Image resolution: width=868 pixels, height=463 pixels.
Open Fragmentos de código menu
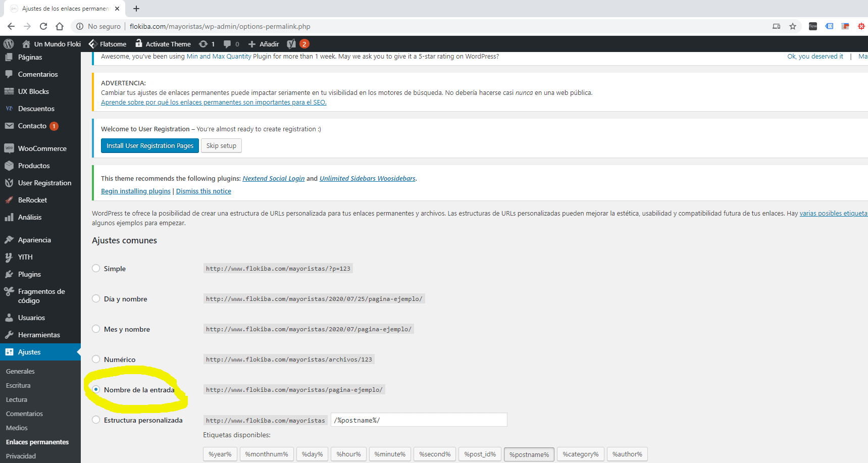(40, 296)
